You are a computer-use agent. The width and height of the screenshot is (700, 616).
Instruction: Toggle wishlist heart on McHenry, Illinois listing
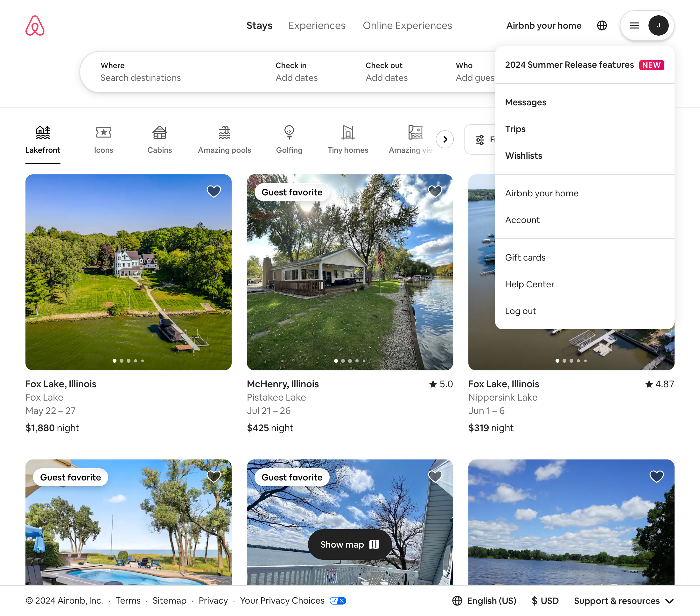(435, 191)
